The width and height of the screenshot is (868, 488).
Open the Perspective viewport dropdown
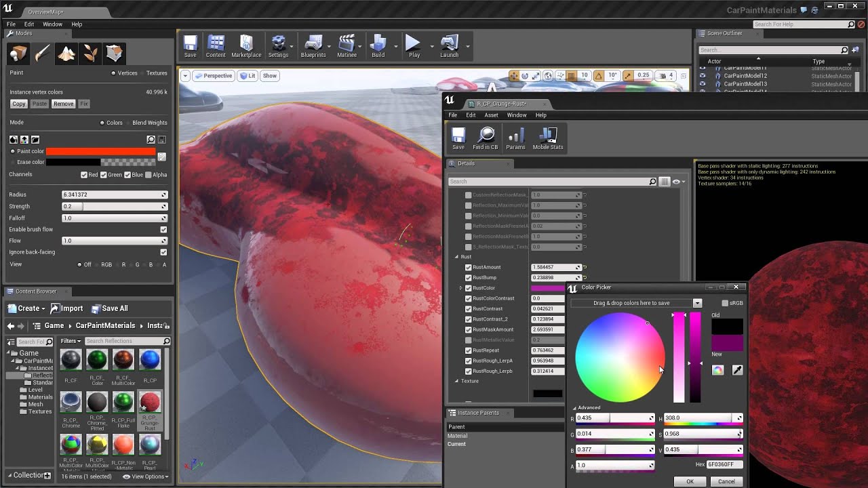point(213,76)
